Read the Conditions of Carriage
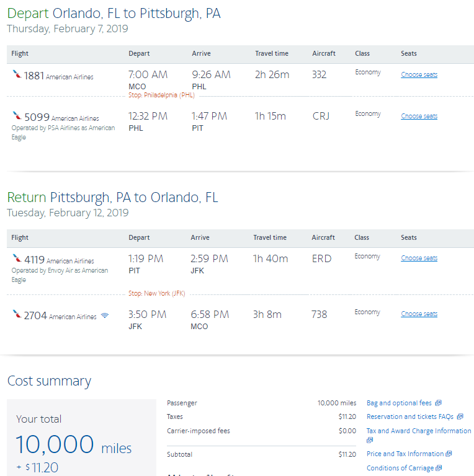The width and height of the screenshot is (474, 476). [400, 468]
